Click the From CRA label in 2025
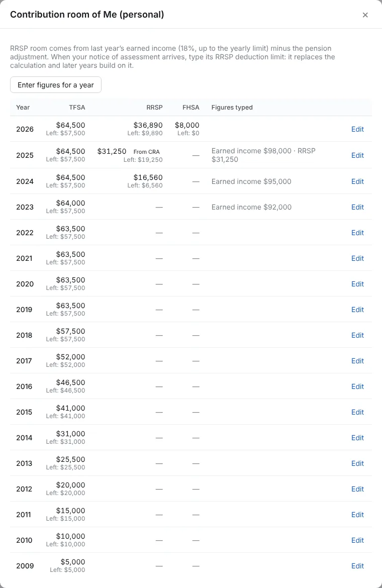 (x=147, y=152)
